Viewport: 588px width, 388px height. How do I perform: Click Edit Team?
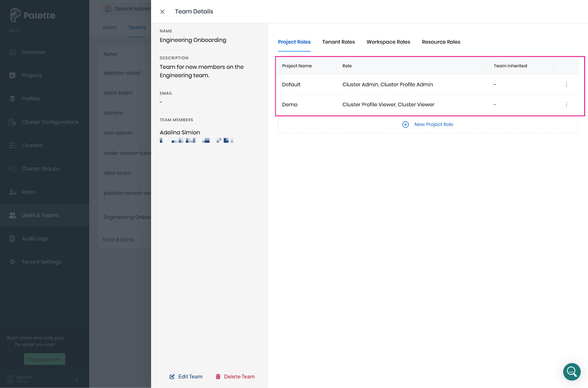pyautogui.click(x=186, y=376)
